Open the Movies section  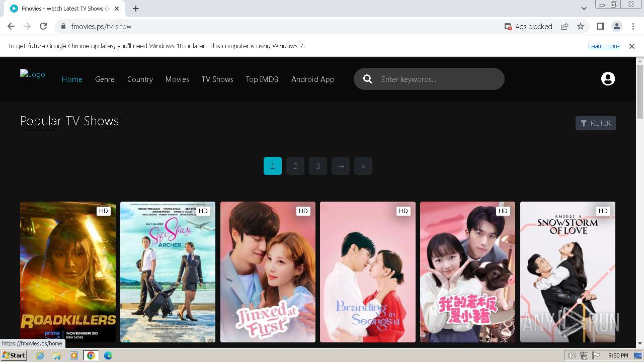click(x=177, y=79)
